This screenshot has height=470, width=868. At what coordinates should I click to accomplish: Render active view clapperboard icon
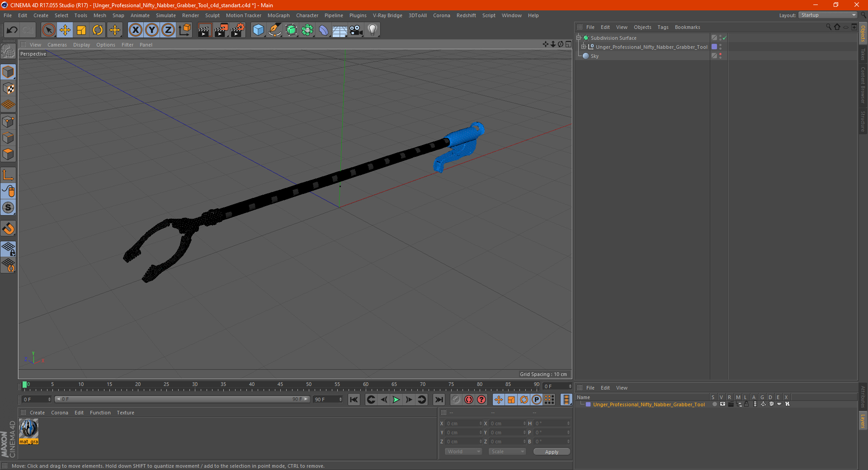204,30
